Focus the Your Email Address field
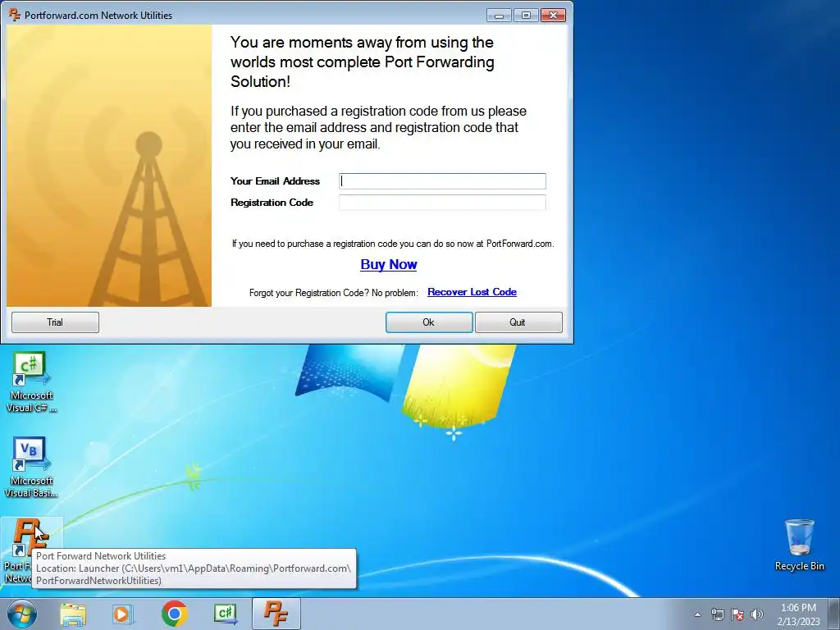 coord(442,181)
